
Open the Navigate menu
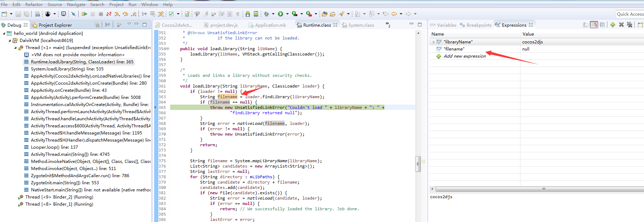pyautogui.click(x=76, y=4)
